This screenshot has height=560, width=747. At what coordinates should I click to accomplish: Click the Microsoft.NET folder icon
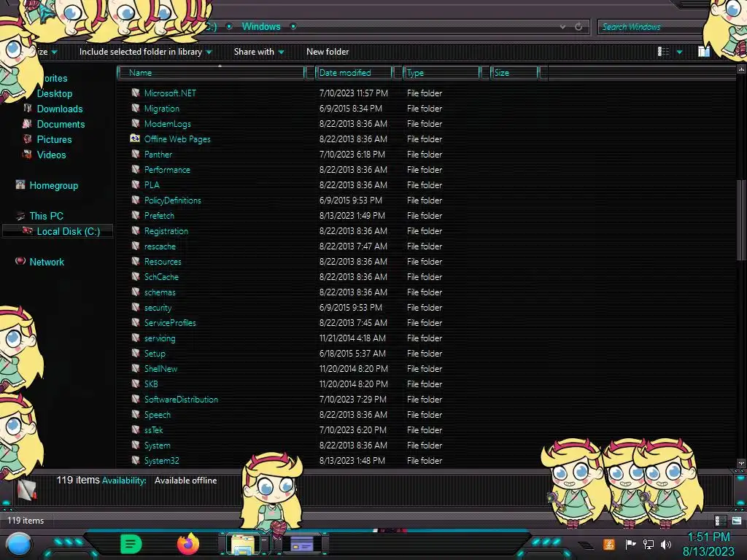[x=136, y=93]
